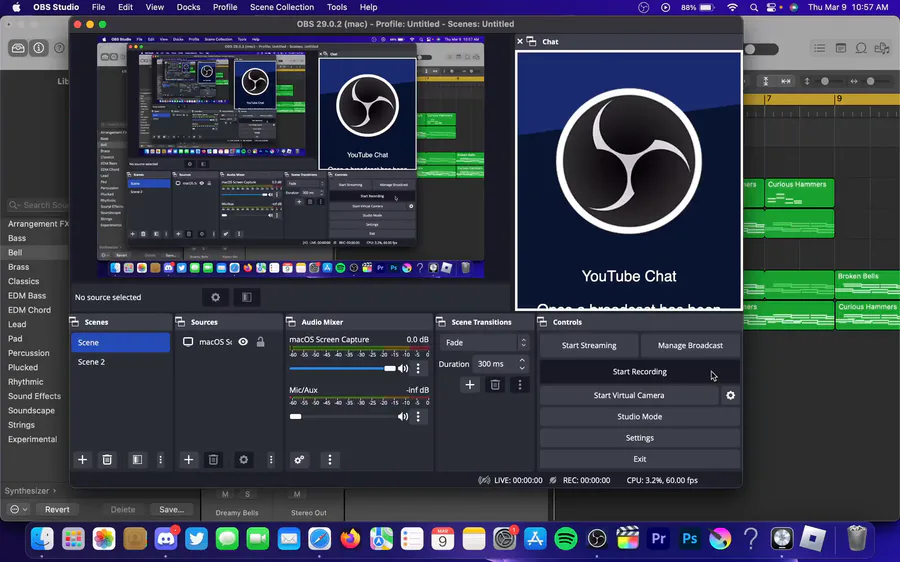Toggle visibility eye of the macOS Screen Capture source
900x562 pixels.
[x=243, y=342]
